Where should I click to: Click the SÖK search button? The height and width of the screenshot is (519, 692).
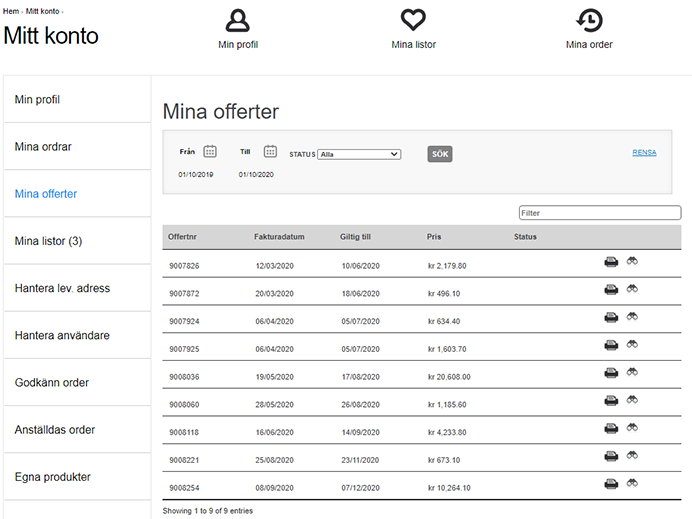[440, 154]
